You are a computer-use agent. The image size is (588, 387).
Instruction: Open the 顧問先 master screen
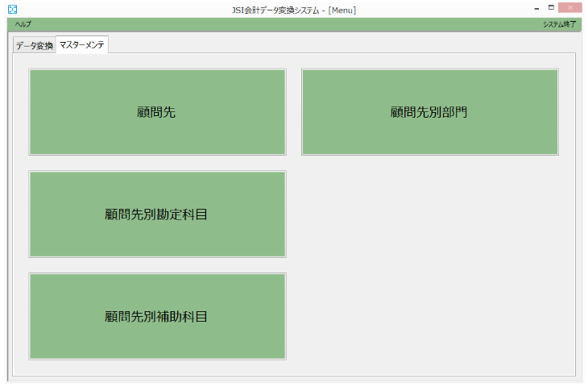tap(157, 112)
